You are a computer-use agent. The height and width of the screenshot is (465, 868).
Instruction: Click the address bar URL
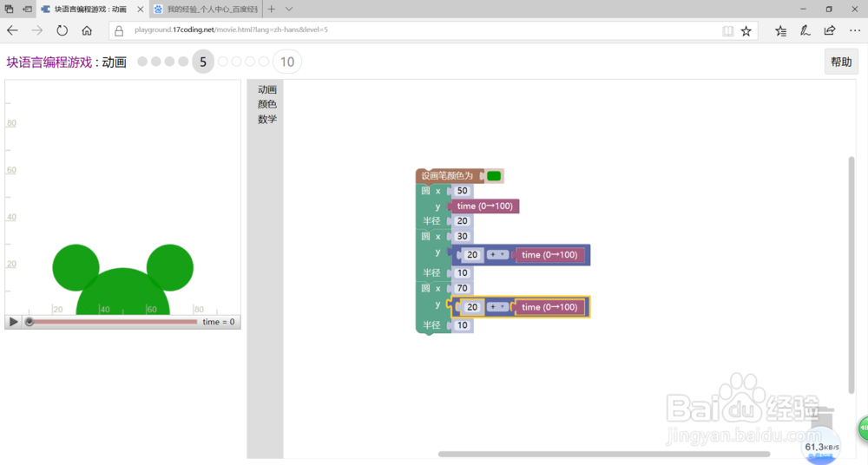click(x=231, y=29)
